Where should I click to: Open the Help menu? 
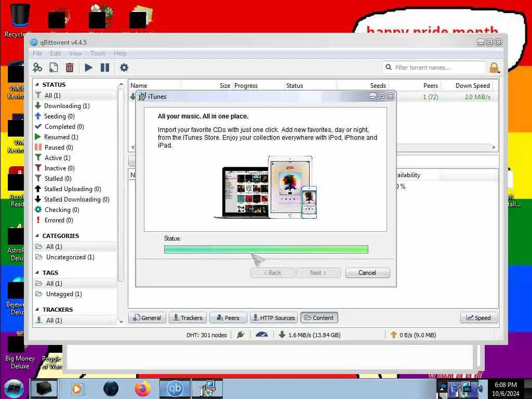[x=120, y=54]
